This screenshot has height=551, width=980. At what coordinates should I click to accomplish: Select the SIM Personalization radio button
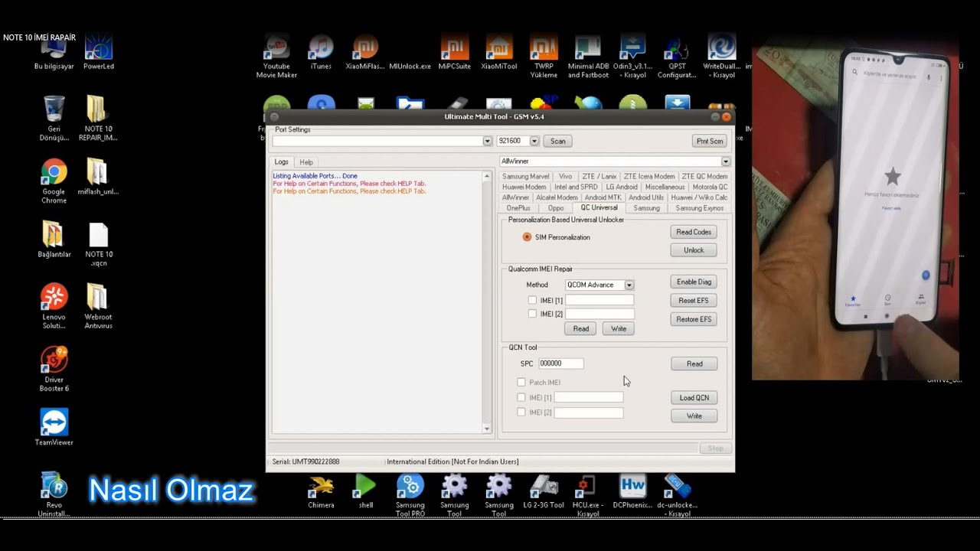tap(527, 237)
